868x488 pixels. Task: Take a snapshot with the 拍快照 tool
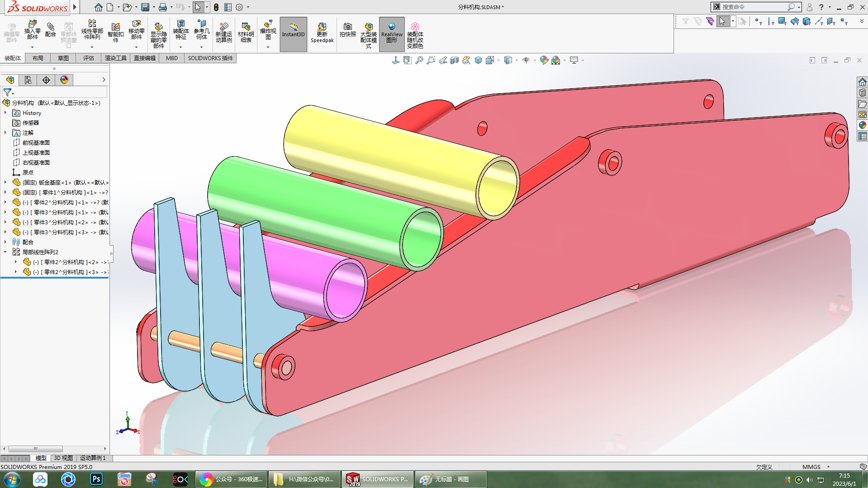pos(347,30)
